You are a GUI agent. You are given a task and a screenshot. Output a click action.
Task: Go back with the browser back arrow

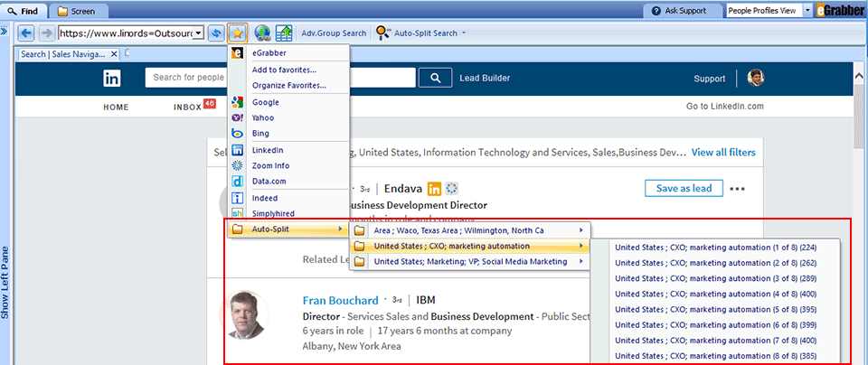click(x=26, y=33)
